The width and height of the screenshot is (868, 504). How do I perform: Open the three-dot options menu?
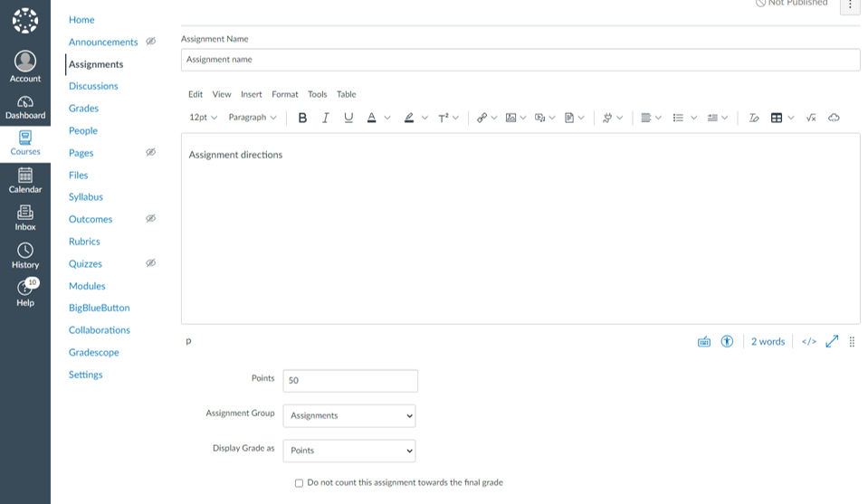[850, 5]
